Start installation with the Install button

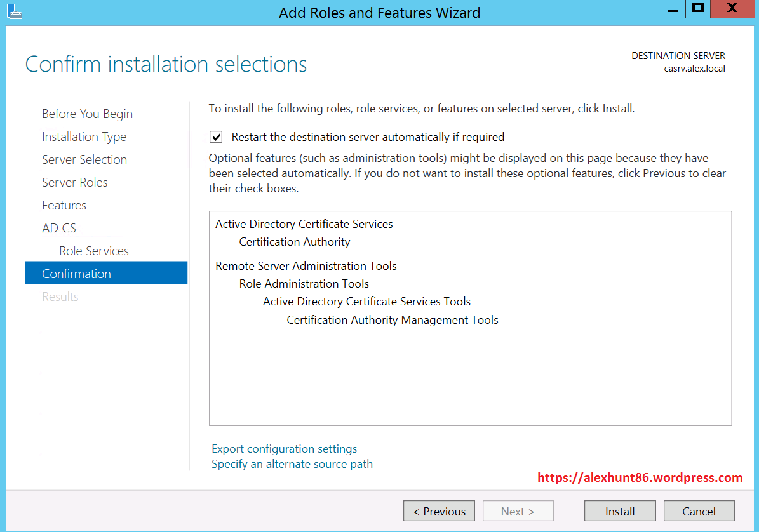click(619, 511)
